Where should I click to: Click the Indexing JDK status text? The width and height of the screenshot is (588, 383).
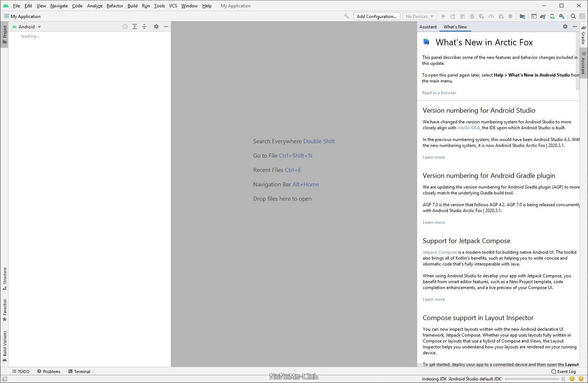(462, 379)
